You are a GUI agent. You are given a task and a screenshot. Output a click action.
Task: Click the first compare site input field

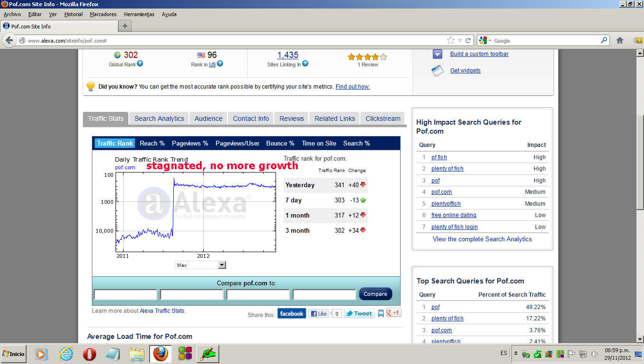(125, 294)
